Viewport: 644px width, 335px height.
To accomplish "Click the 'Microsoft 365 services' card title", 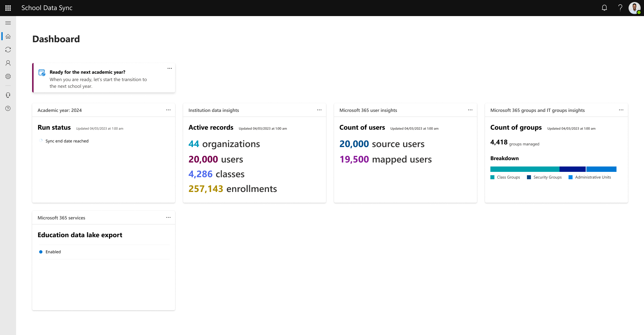I will pos(61,218).
